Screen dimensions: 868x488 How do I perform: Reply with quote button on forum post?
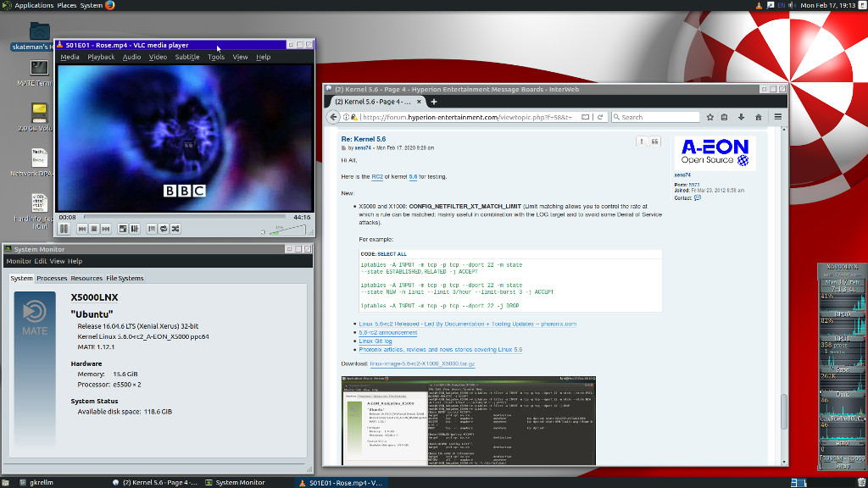click(655, 141)
